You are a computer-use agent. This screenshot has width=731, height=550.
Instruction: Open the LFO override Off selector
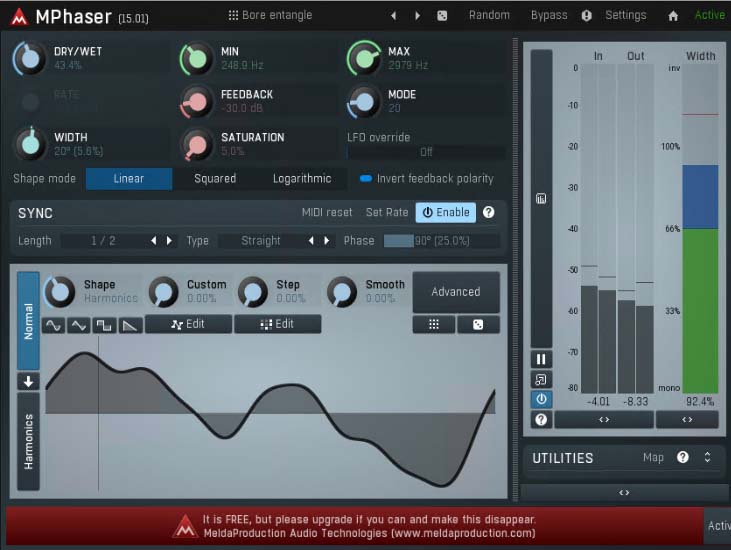pyautogui.click(x=426, y=152)
